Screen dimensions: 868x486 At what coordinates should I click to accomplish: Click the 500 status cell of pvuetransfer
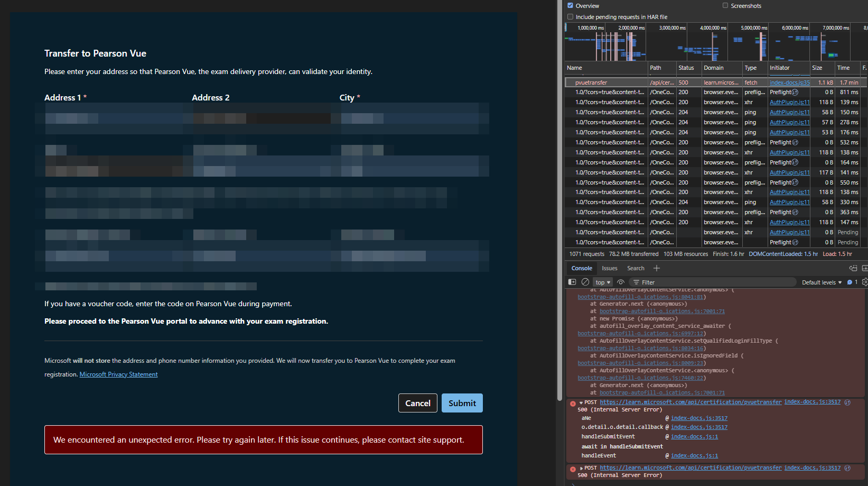point(688,82)
